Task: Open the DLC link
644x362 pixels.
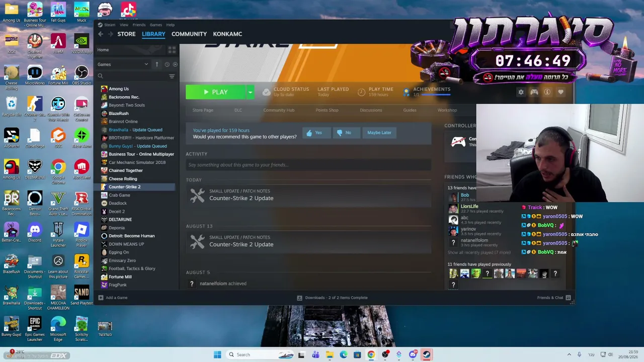Action: tap(238, 110)
